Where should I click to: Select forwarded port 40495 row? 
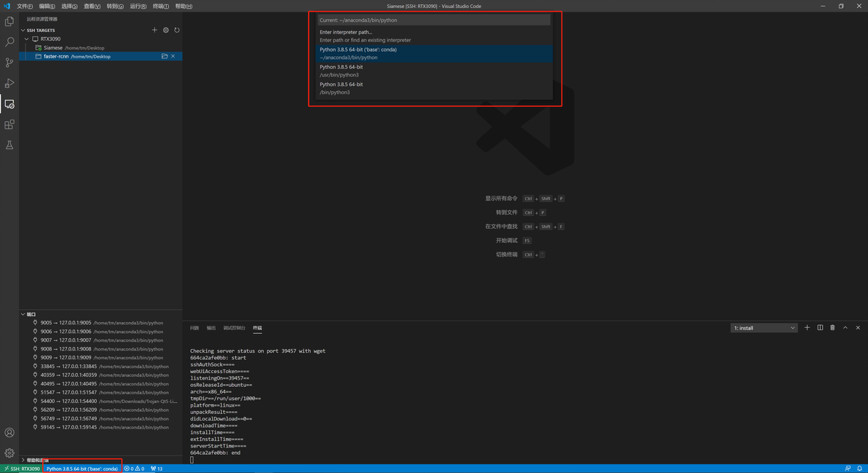pos(100,384)
